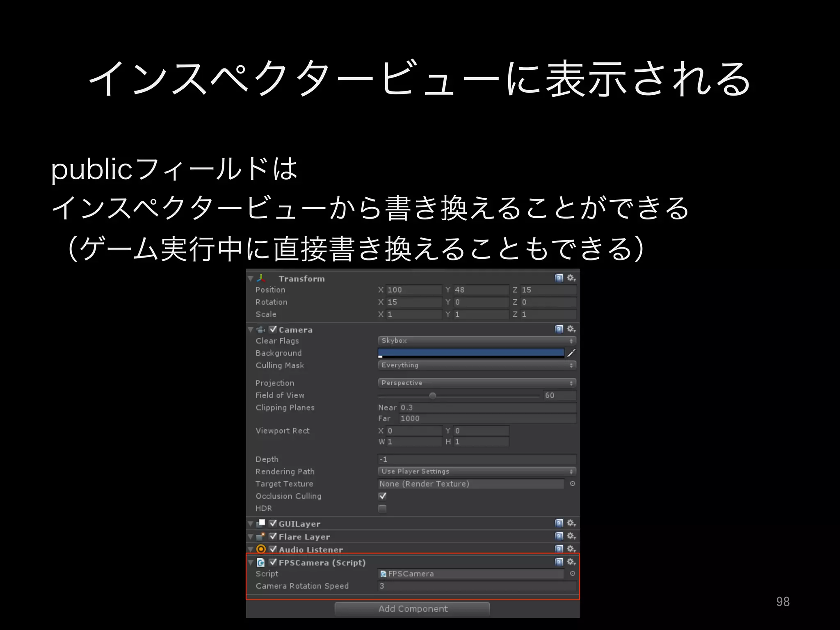
Task: Open Clear Flags Skybox dropdown
Action: click(x=477, y=340)
